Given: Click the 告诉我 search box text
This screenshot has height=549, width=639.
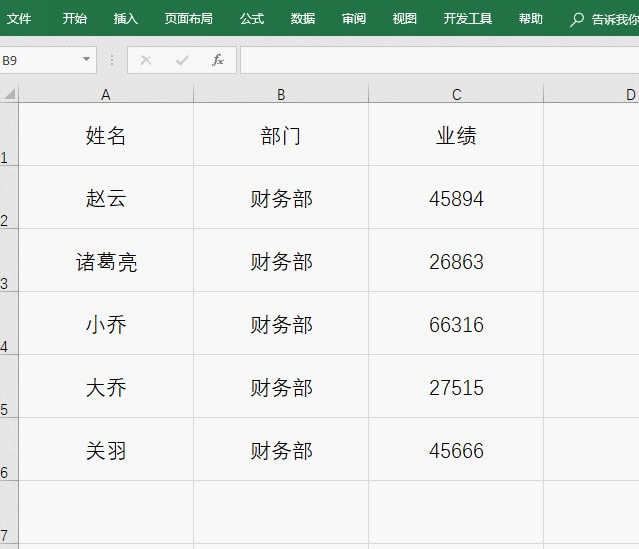Looking at the screenshot, I should tap(615, 19).
